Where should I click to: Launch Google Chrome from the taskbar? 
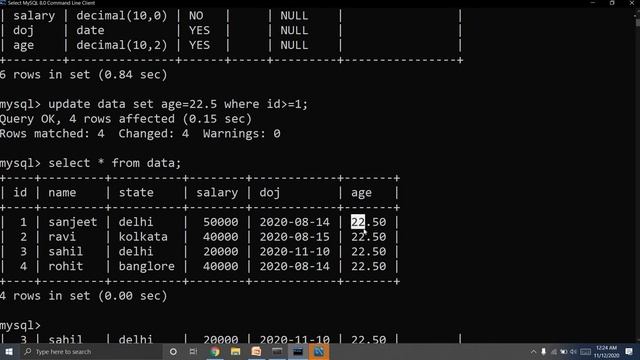(x=215, y=351)
